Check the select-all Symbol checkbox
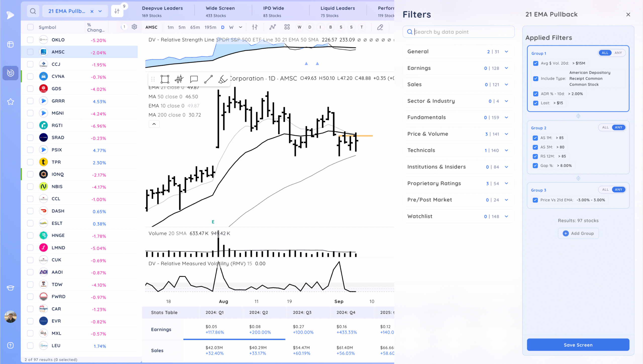Viewport: 643px width, 364px height. pyautogui.click(x=30, y=27)
